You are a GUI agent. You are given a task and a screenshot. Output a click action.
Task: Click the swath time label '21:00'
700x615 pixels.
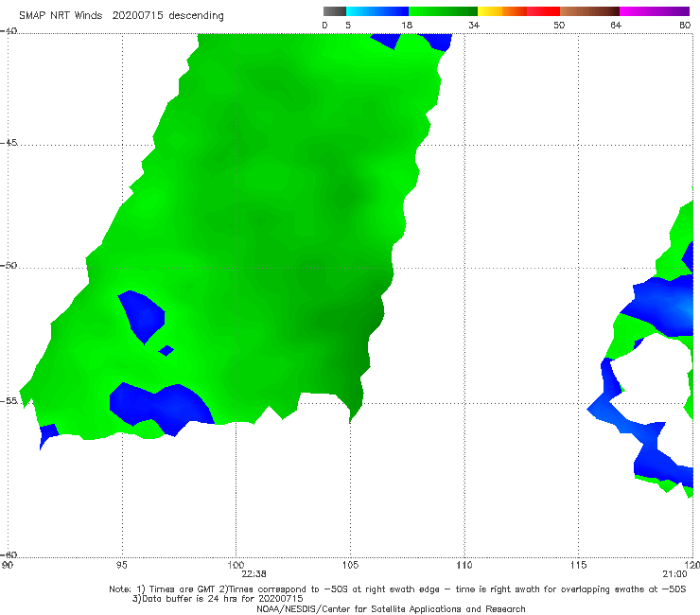(x=674, y=574)
